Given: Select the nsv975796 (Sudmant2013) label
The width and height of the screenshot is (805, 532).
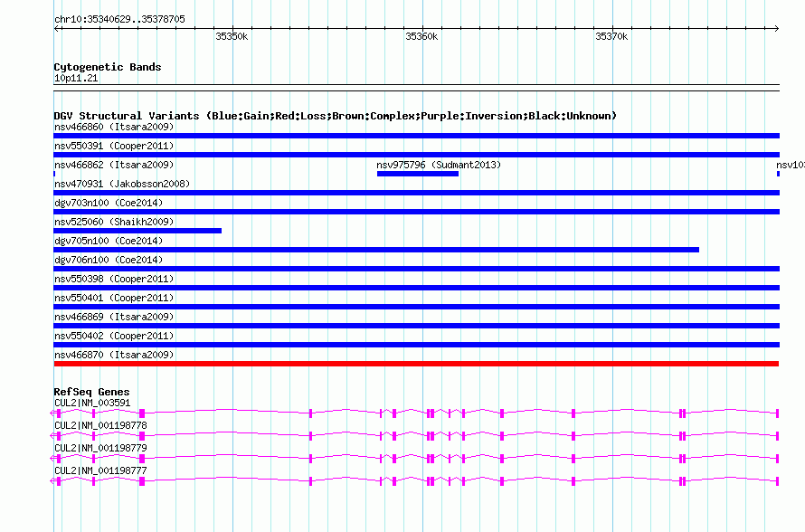Looking at the screenshot, I should click(x=439, y=165).
